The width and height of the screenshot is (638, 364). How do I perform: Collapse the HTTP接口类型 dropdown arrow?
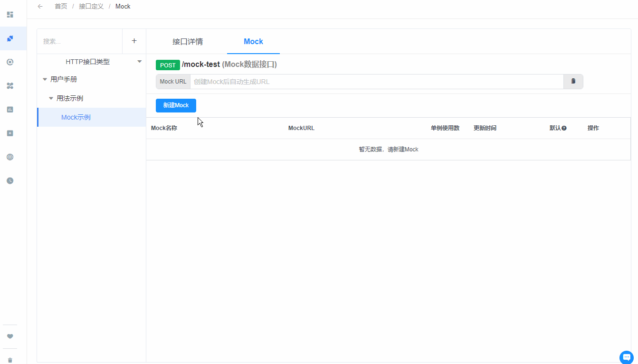pos(139,61)
